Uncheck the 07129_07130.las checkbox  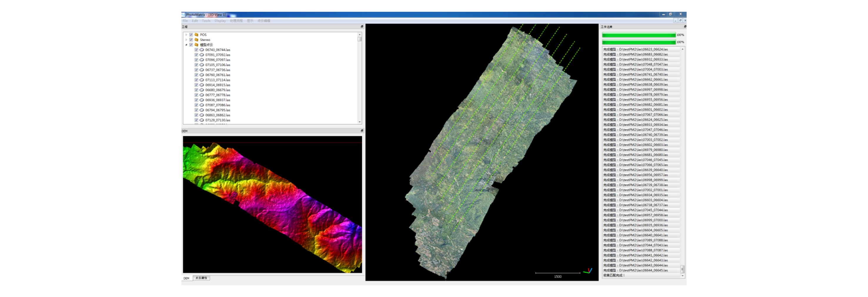coord(196,120)
